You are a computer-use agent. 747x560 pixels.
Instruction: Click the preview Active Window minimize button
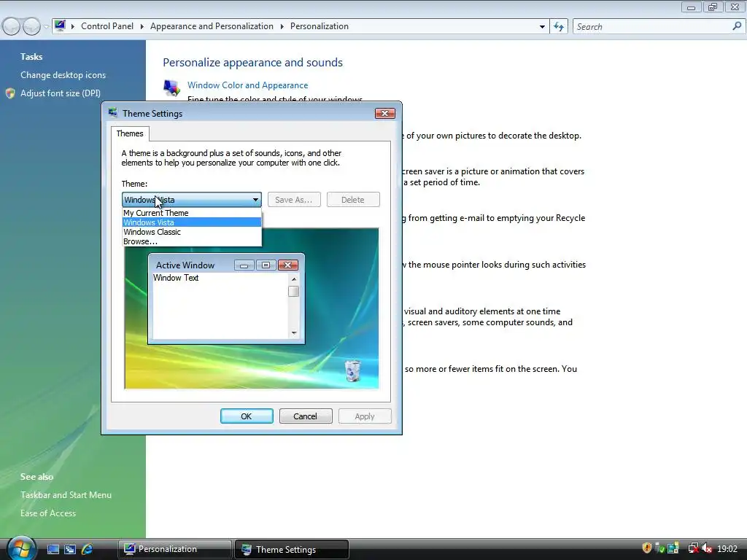click(x=244, y=265)
